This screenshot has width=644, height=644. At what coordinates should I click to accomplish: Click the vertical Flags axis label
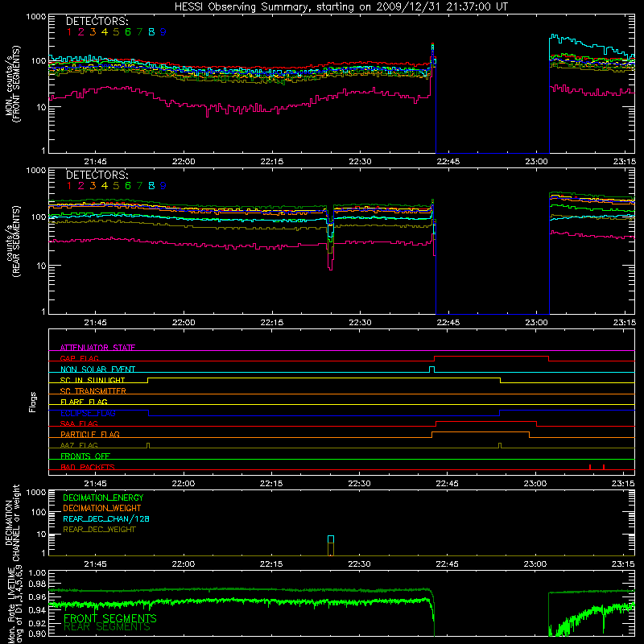(x=32, y=402)
